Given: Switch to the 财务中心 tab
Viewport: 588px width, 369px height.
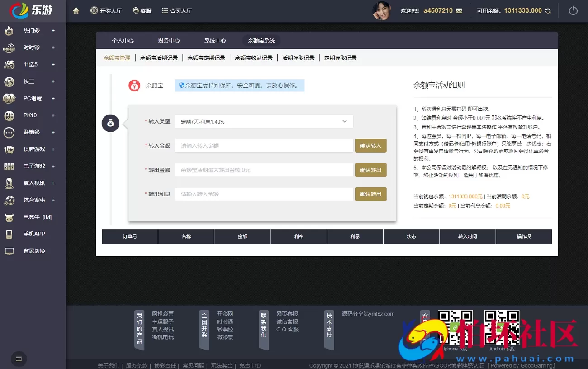Looking at the screenshot, I should pyautogui.click(x=169, y=40).
